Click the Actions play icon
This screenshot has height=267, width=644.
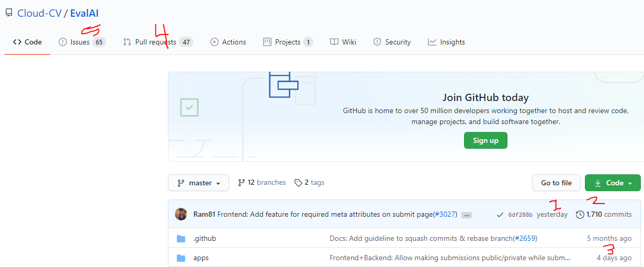pos(214,42)
